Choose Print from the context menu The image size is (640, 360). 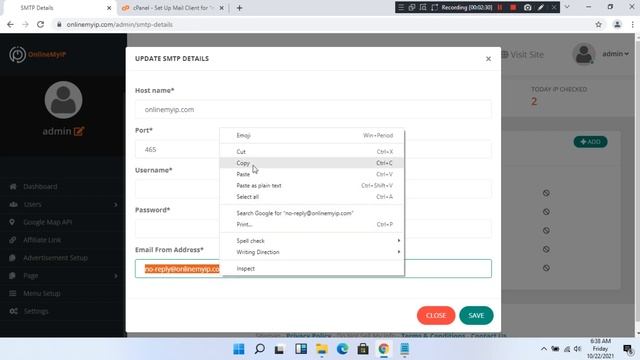(x=312, y=224)
